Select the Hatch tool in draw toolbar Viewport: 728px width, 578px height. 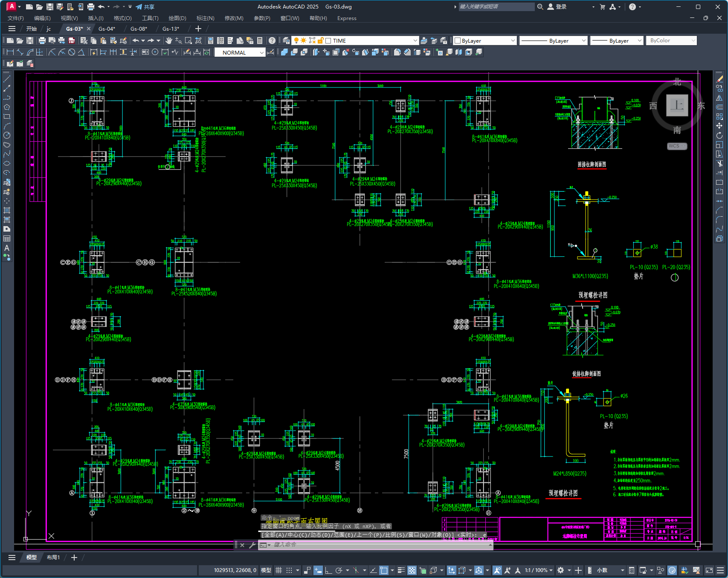point(7,210)
